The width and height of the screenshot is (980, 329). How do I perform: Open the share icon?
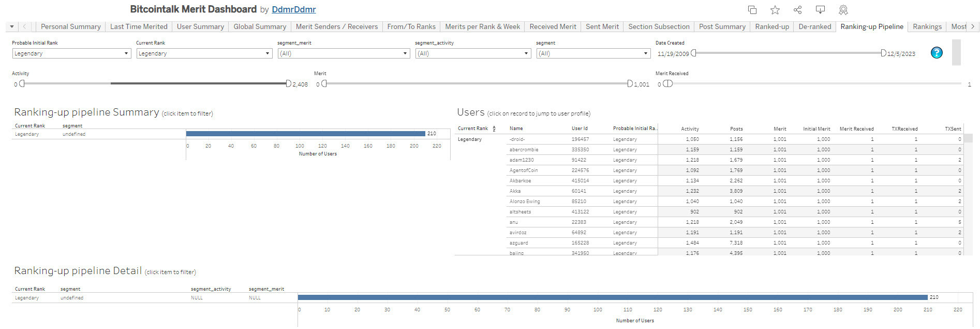797,10
